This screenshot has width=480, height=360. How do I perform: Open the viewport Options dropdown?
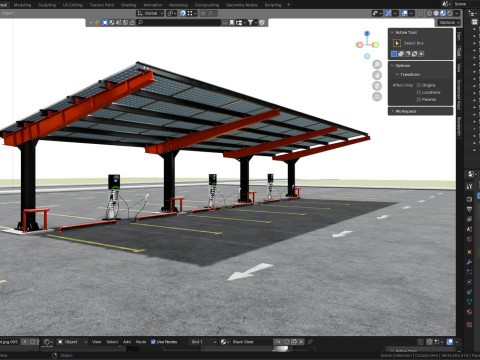pos(449,23)
